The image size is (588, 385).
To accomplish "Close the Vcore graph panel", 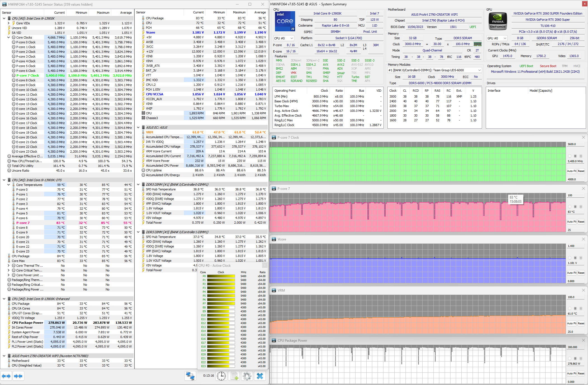I will click(583, 239).
